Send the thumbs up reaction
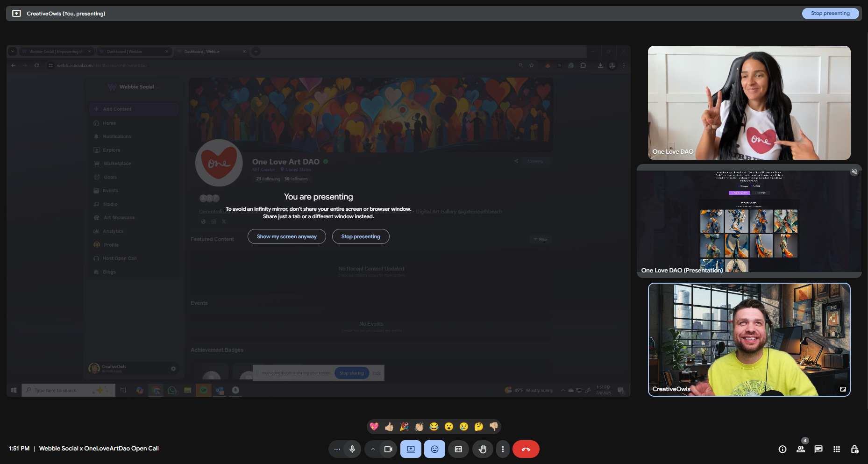Image resolution: width=868 pixels, height=464 pixels. [389, 426]
